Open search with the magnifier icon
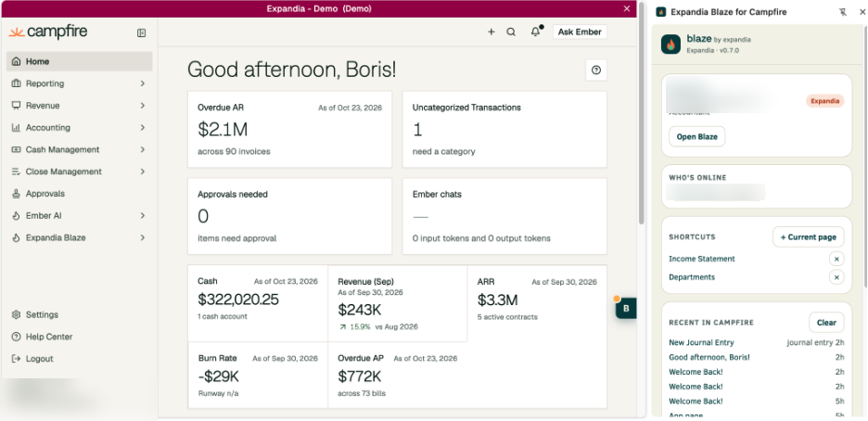The image size is (868, 421). pyautogui.click(x=511, y=32)
